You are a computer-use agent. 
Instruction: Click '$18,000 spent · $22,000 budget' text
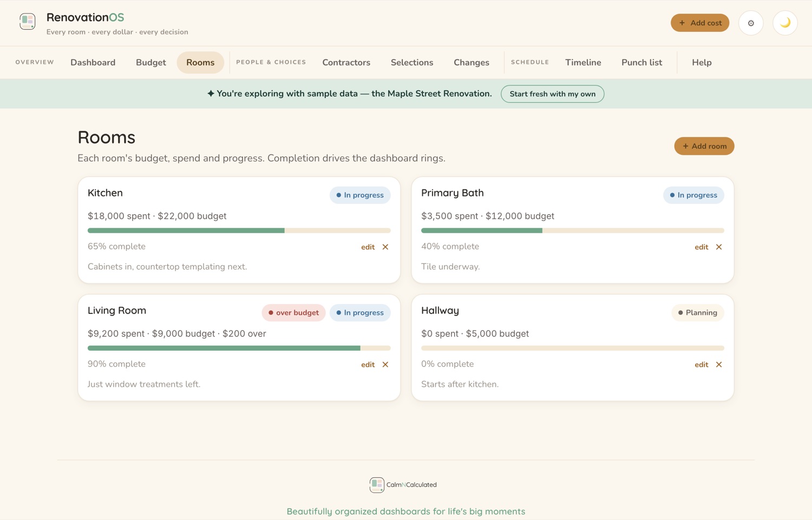(x=157, y=216)
